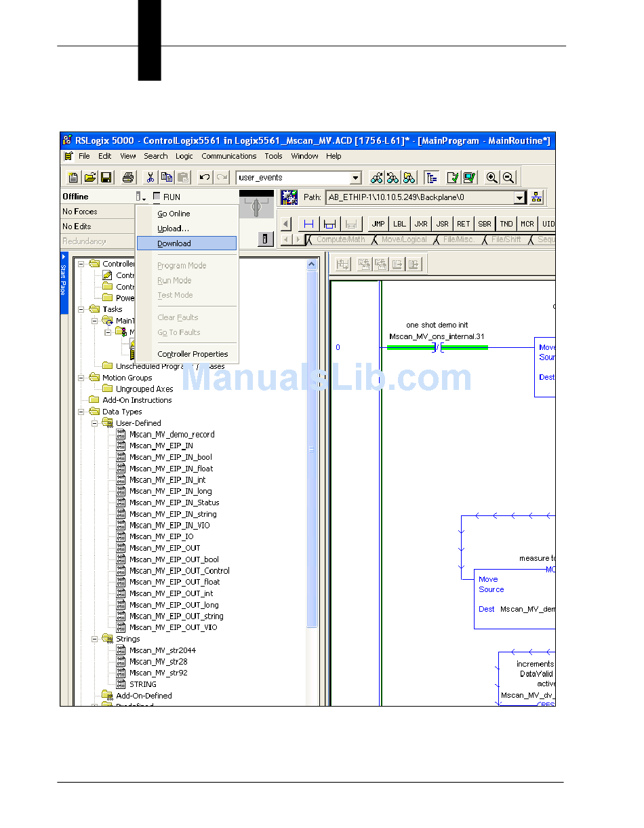This screenshot has height=828, width=644.
Task: Collapse the Strings node
Action: [95, 639]
